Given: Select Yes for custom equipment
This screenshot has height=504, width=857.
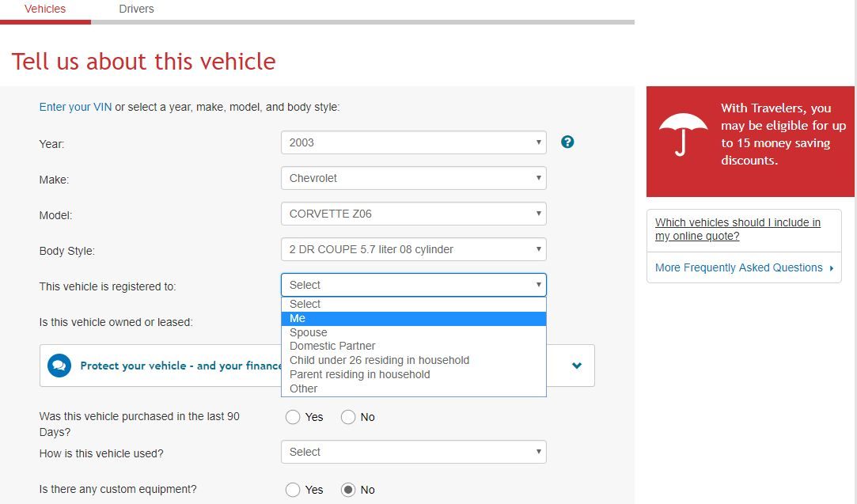Looking at the screenshot, I should (x=293, y=490).
